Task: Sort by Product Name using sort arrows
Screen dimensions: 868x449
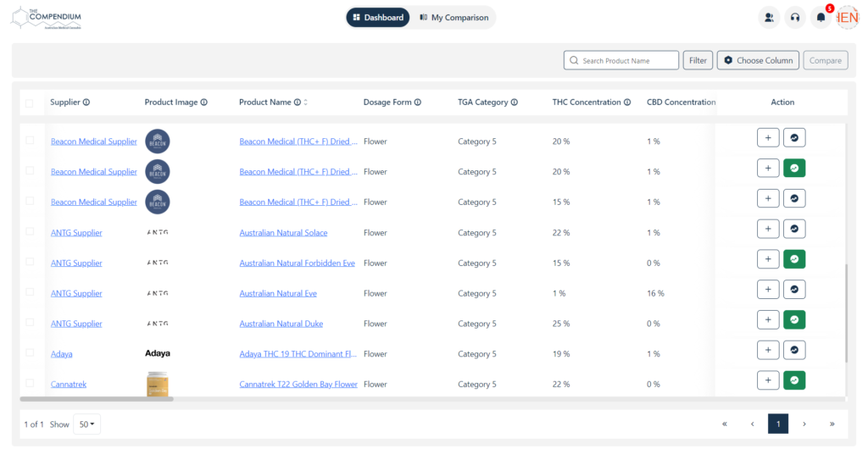Action: (x=305, y=103)
